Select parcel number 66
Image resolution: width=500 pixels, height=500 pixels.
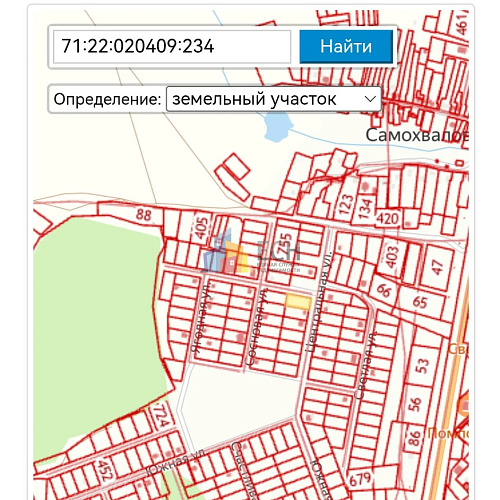click(x=384, y=291)
